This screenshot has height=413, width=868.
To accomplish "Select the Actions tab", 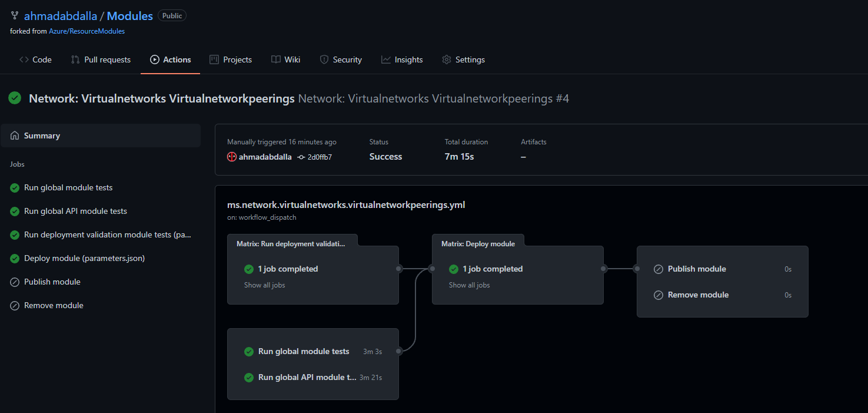I will point(170,60).
